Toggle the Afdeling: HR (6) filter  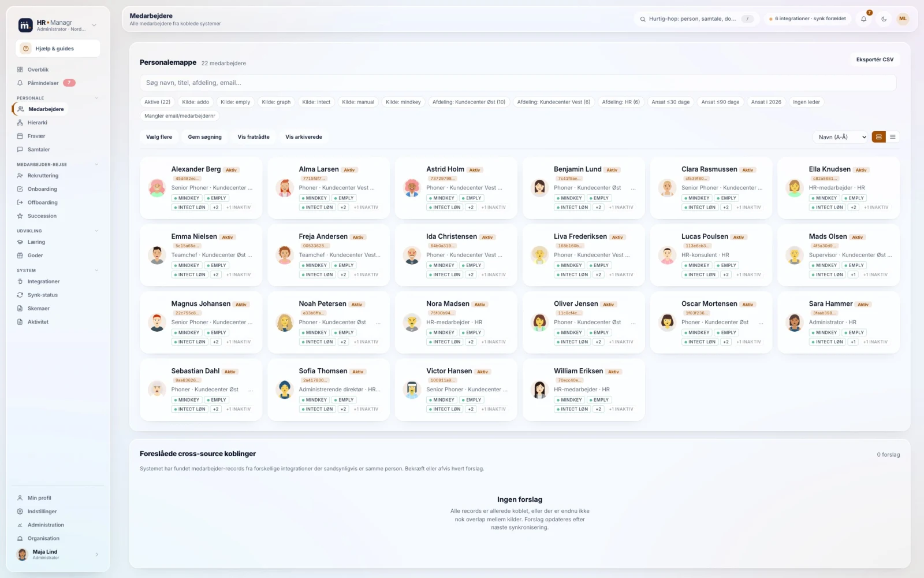coord(621,102)
